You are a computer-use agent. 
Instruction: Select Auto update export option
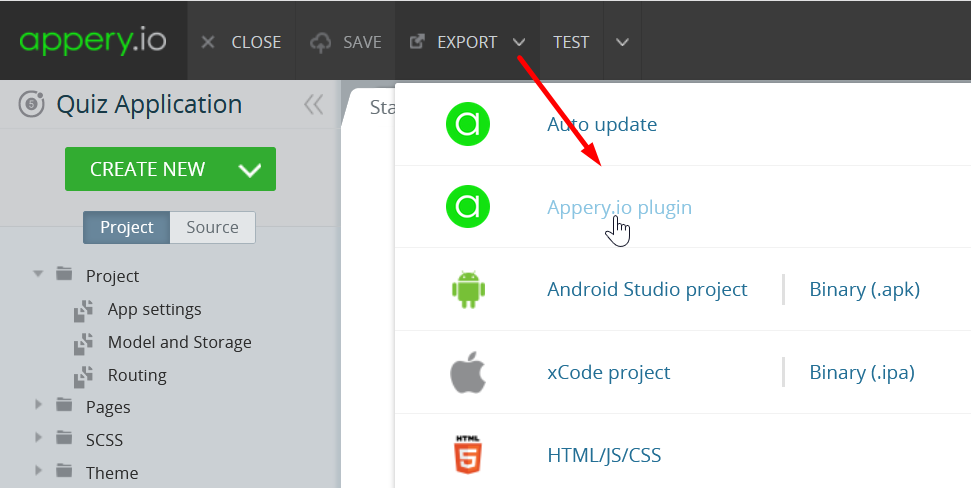pos(602,124)
